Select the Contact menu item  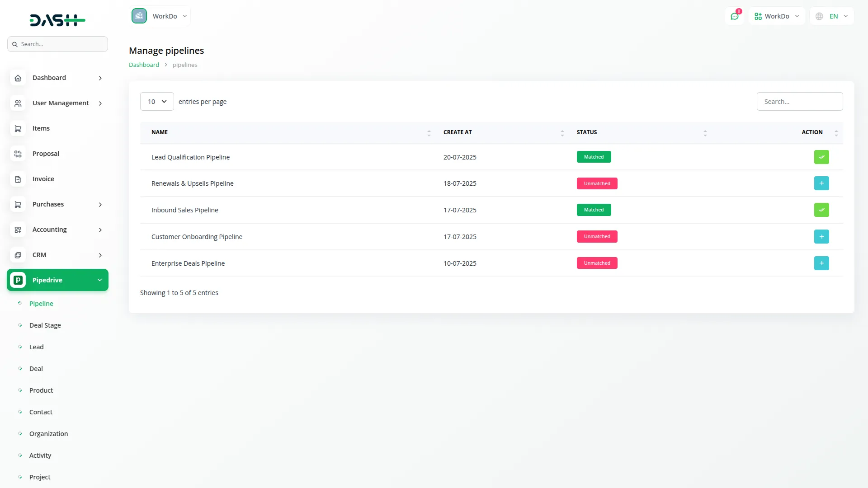point(41,412)
